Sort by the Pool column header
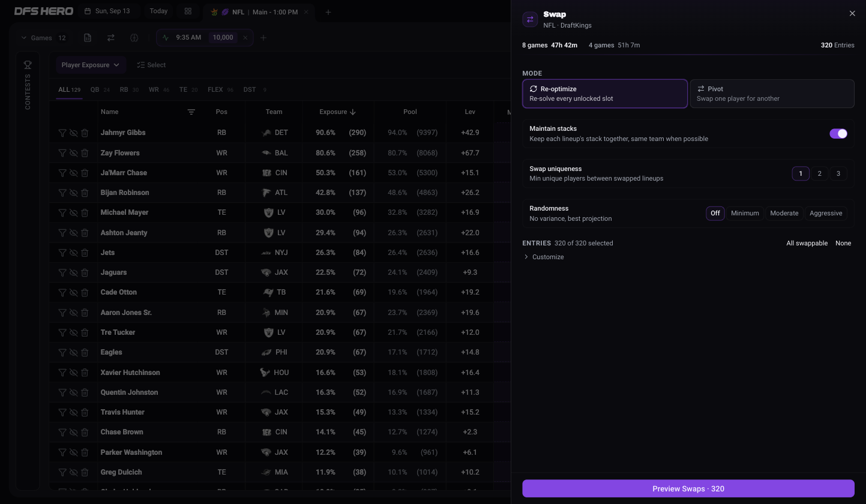 pos(410,112)
